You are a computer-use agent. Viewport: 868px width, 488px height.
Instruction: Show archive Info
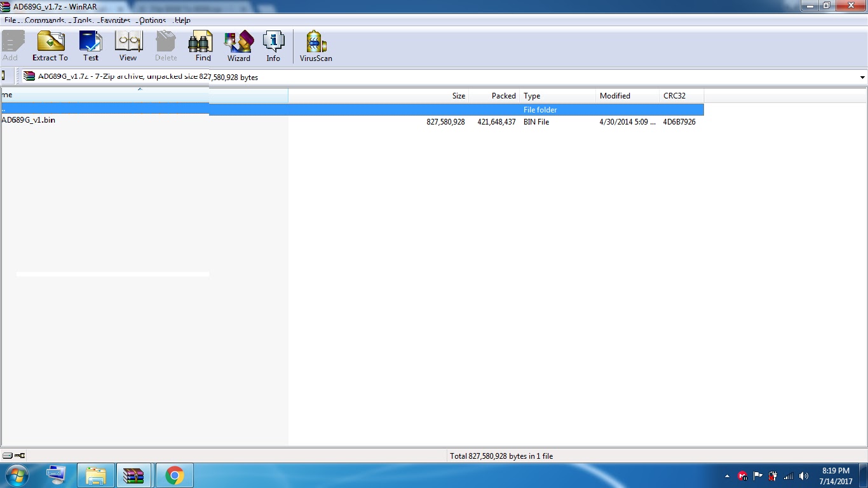click(x=273, y=46)
